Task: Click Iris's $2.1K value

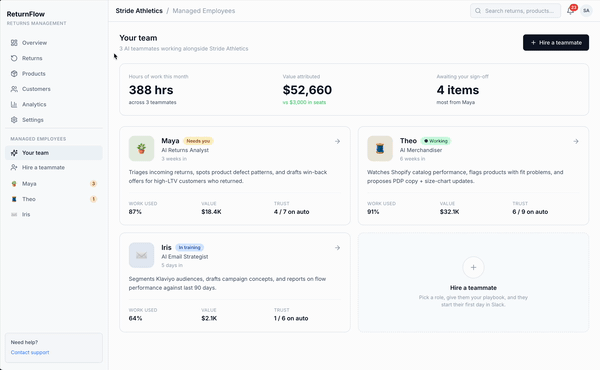Action: pos(209,318)
